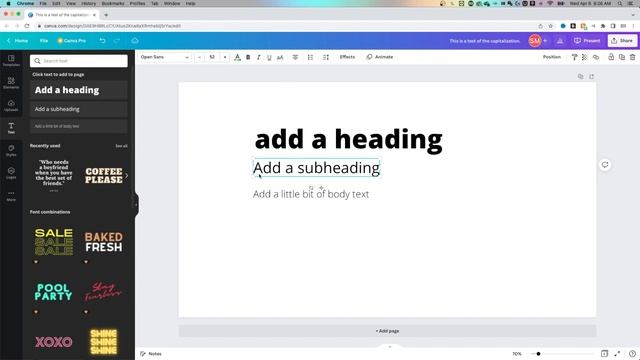Toggle uppercase text formatting
Image resolution: width=640 pixels, height=360 pixels.
280,57
